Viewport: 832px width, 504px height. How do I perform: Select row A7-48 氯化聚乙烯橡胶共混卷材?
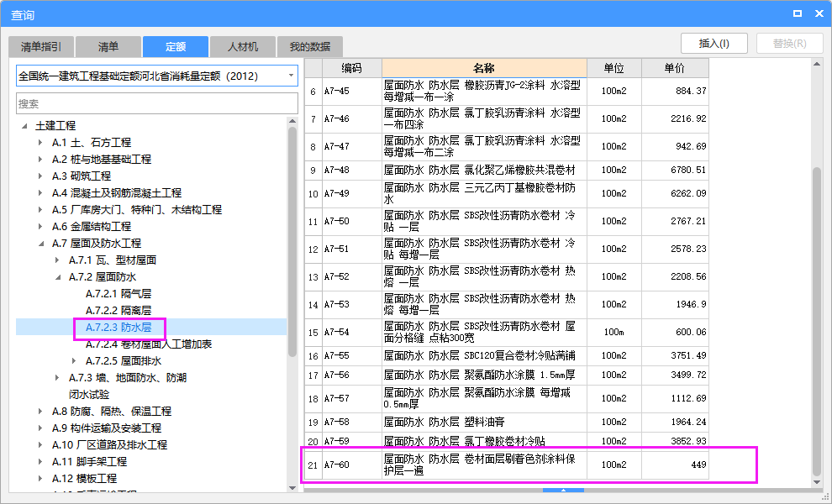coord(507,171)
